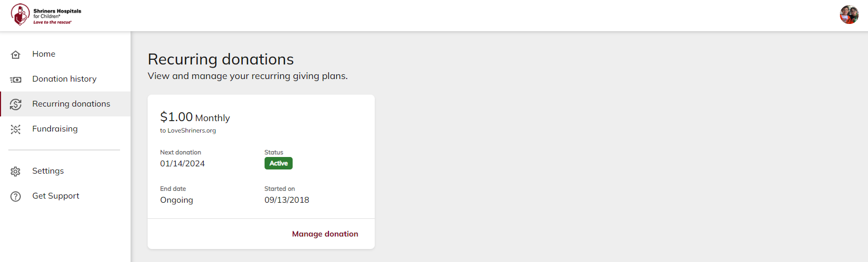This screenshot has width=868, height=262.
Task: Open the Donation history menu label
Action: (x=64, y=79)
